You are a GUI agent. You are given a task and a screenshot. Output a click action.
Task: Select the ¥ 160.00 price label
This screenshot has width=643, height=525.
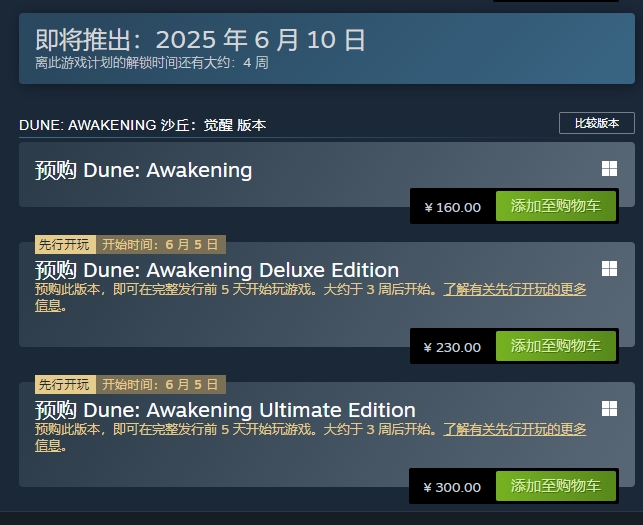coord(453,207)
